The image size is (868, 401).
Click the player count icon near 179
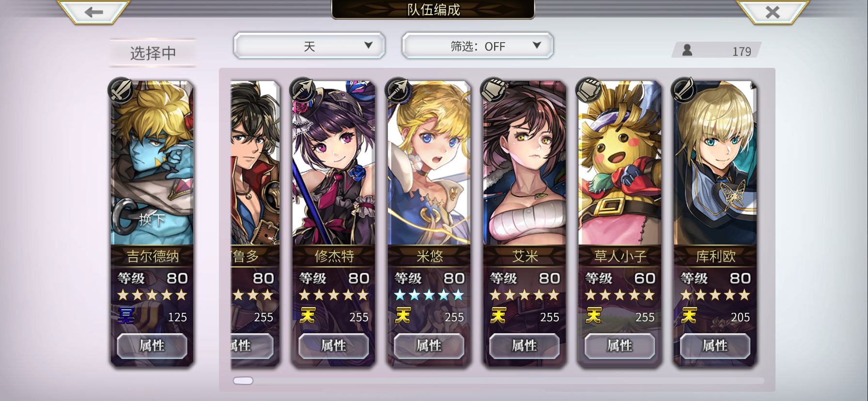pyautogui.click(x=687, y=50)
